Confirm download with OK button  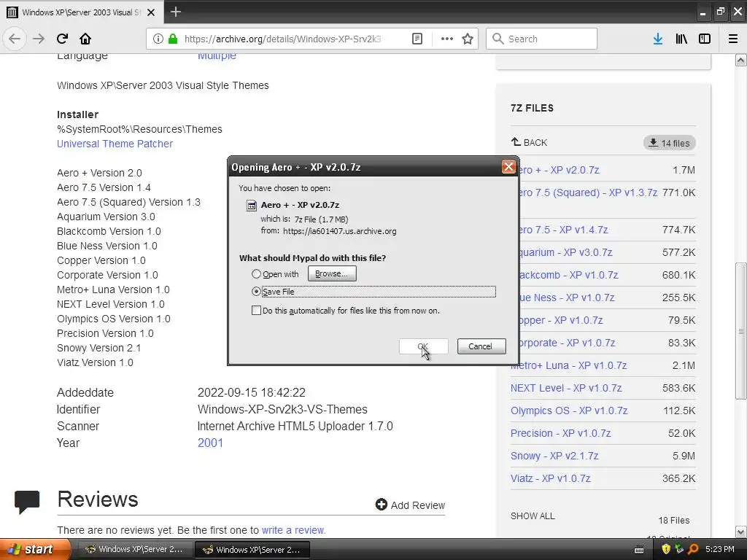423,346
